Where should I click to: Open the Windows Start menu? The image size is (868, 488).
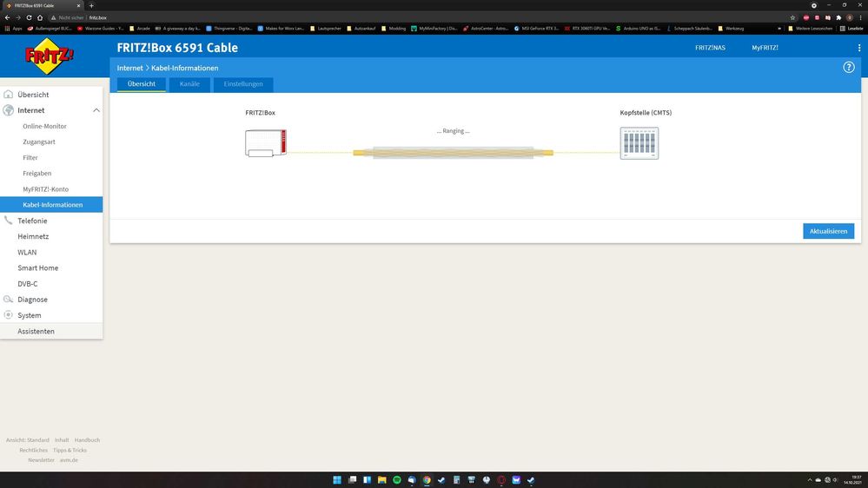(x=337, y=479)
